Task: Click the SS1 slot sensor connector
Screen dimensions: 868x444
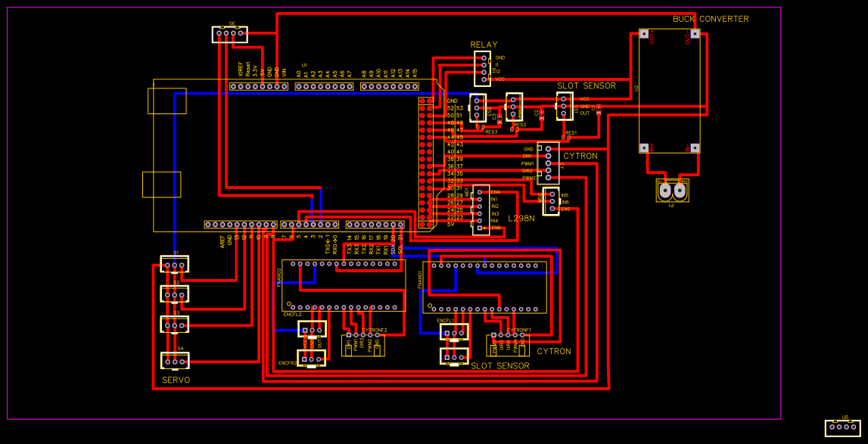Action: click(564, 107)
